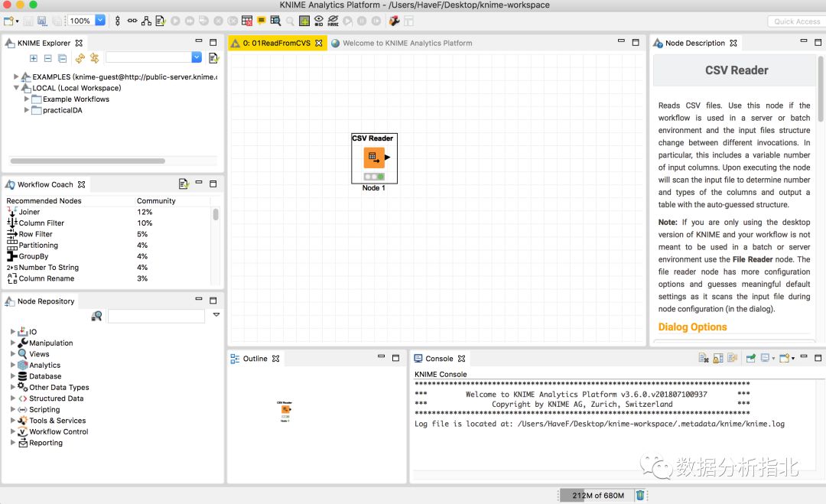Toggle the fuzzy search icon in Node Repository
This screenshot has width=826, height=504.
(96, 316)
